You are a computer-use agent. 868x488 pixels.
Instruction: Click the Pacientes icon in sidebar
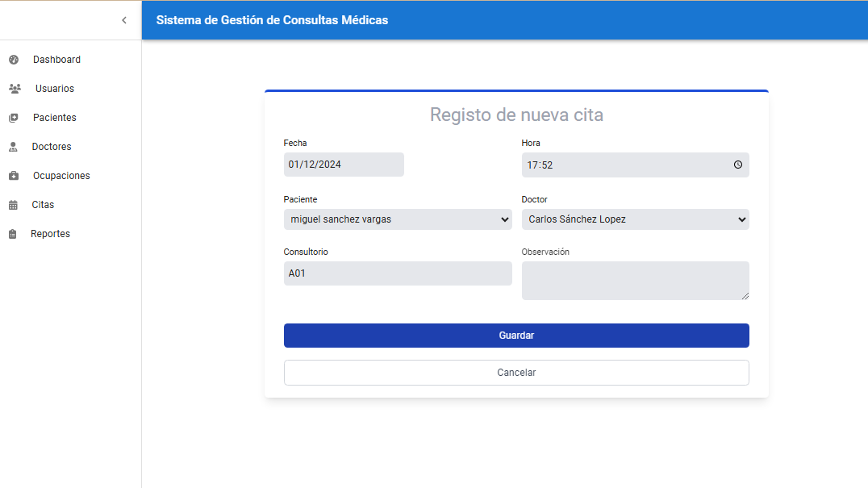[x=14, y=118]
